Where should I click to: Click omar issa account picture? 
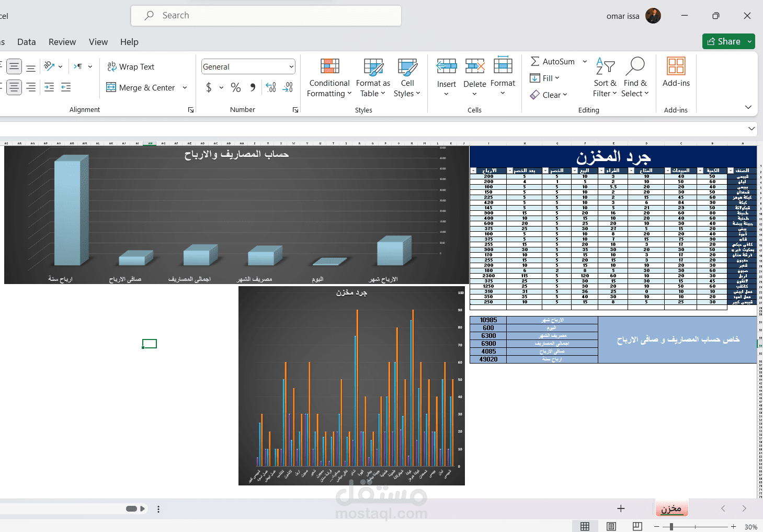(x=653, y=16)
